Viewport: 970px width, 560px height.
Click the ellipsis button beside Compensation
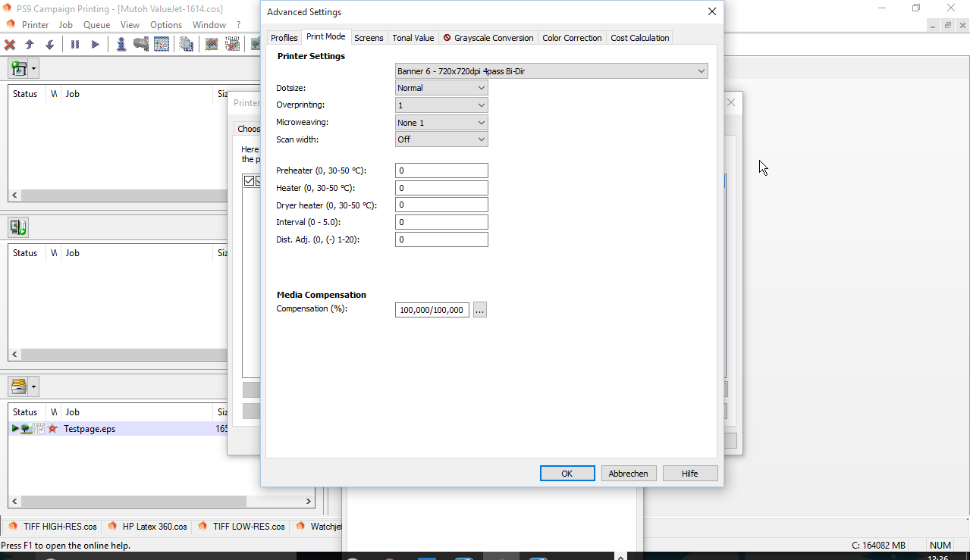point(479,310)
